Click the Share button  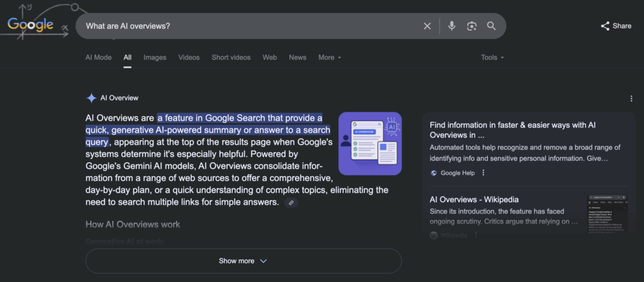point(616,26)
